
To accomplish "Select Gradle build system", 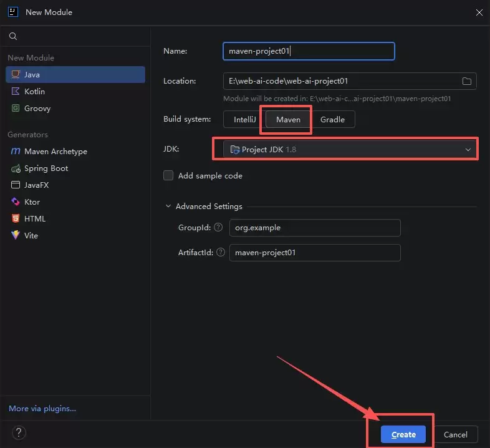I will pyautogui.click(x=332, y=120).
